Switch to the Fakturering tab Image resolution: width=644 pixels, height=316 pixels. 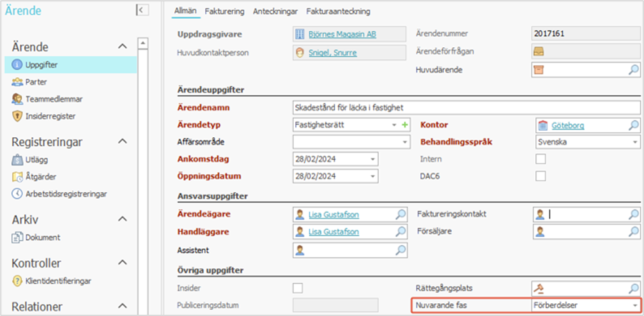225,11
